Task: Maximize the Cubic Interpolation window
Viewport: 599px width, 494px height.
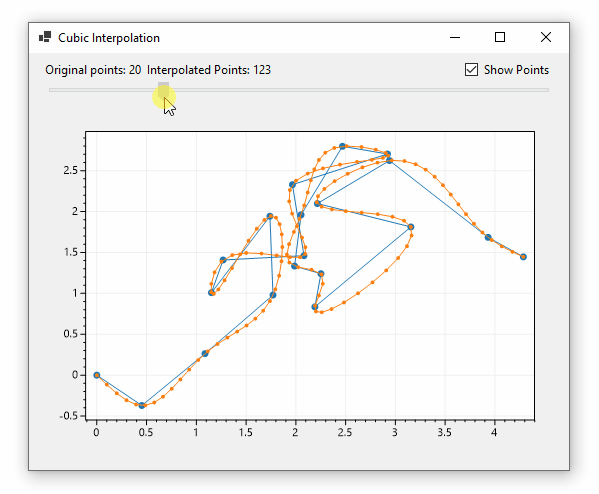Action: tap(500, 37)
